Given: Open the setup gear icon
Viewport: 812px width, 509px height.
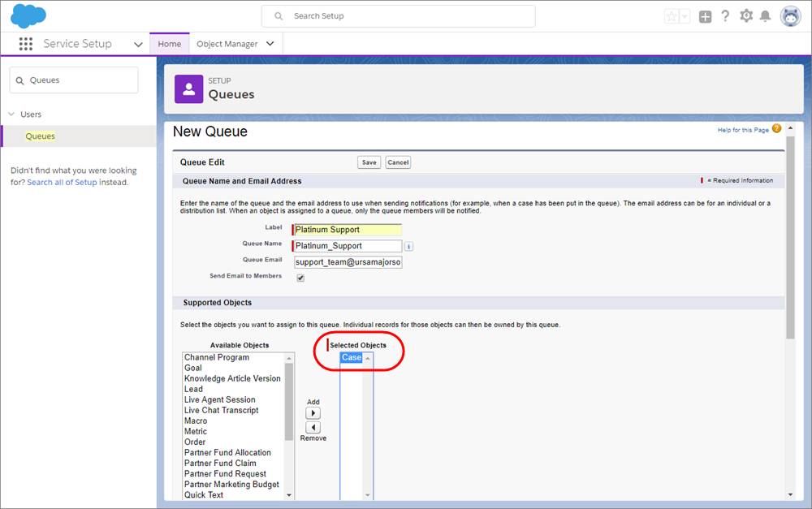Looking at the screenshot, I should [746, 16].
